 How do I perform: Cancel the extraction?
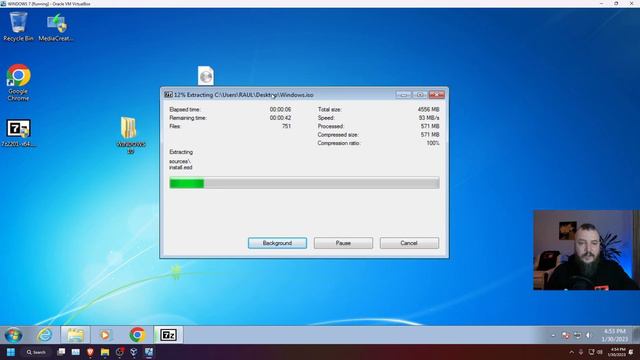[409, 243]
